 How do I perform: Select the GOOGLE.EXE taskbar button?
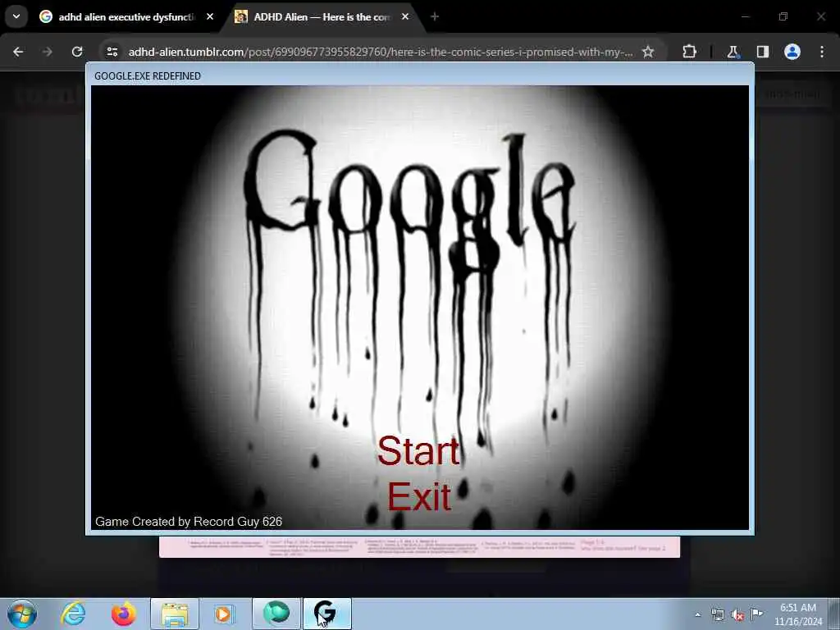326,614
